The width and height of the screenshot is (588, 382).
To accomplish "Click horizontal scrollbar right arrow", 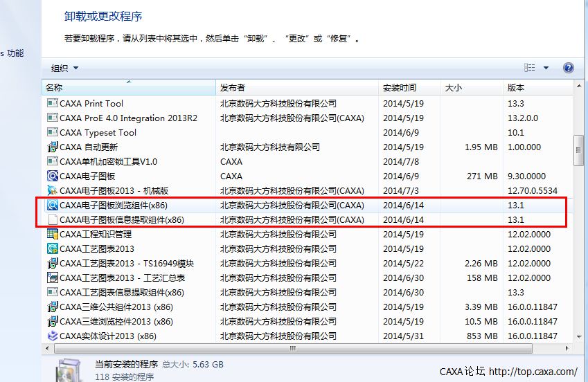I will (x=567, y=348).
